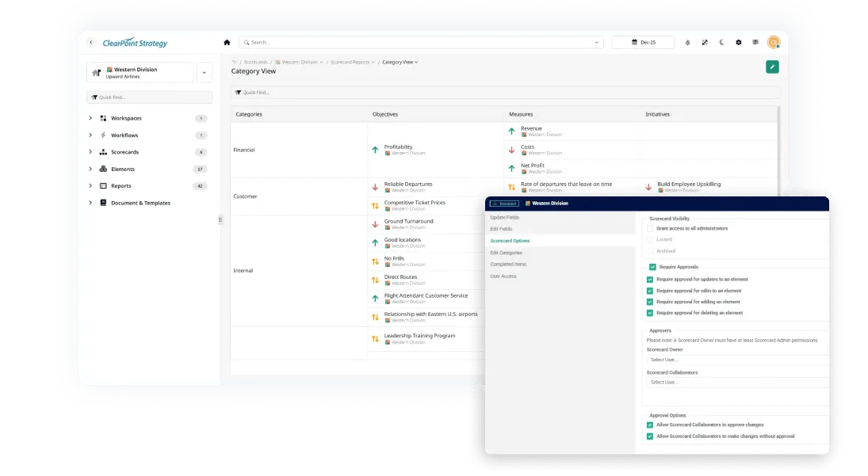This screenshot has width=868, height=476.
Task: Open the Scorecard Owner Select User dropdown
Action: coord(736,360)
